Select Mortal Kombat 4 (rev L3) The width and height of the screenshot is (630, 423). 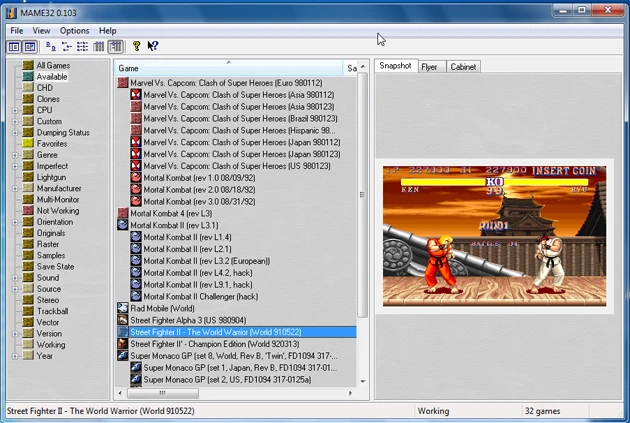click(171, 213)
